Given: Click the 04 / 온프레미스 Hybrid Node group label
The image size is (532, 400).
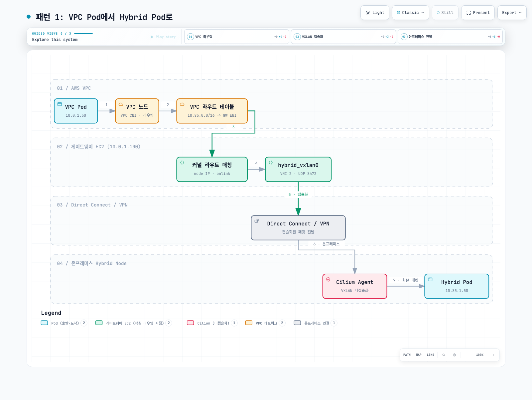Looking at the screenshot, I should (92, 263).
